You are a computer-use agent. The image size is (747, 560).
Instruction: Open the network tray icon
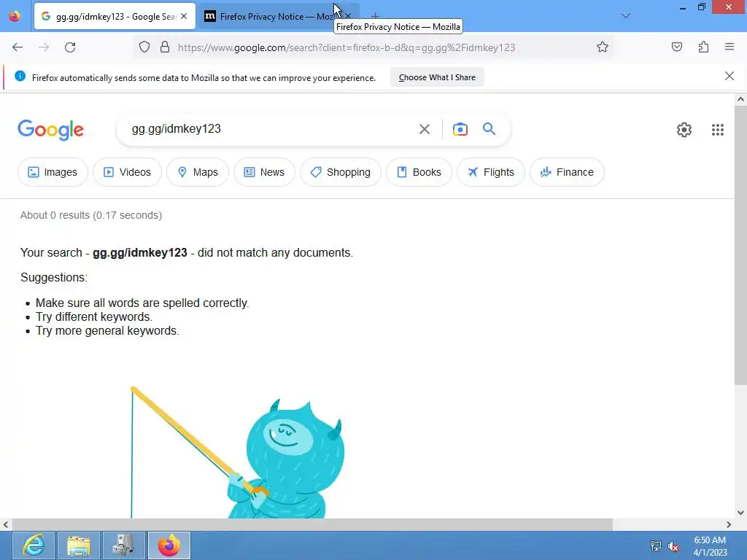pos(656,546)
